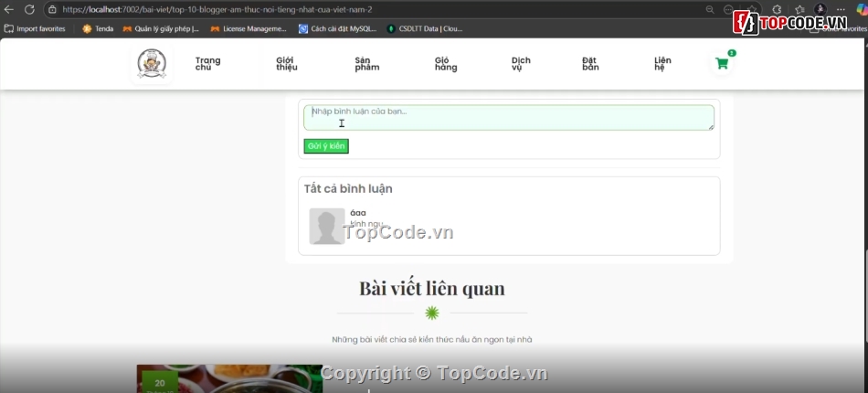Open the License Management bookmark
The image size is (868, 393).
[249, 28]
